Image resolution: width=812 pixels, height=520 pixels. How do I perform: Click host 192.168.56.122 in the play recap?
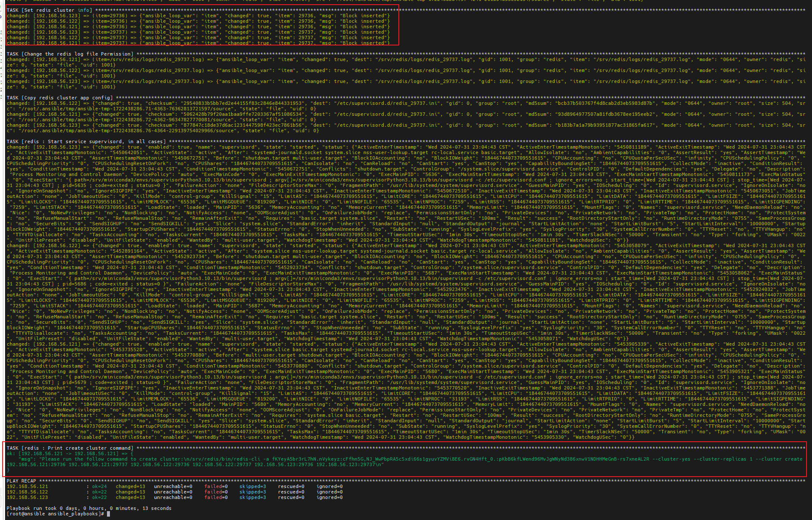coord(27,492)
